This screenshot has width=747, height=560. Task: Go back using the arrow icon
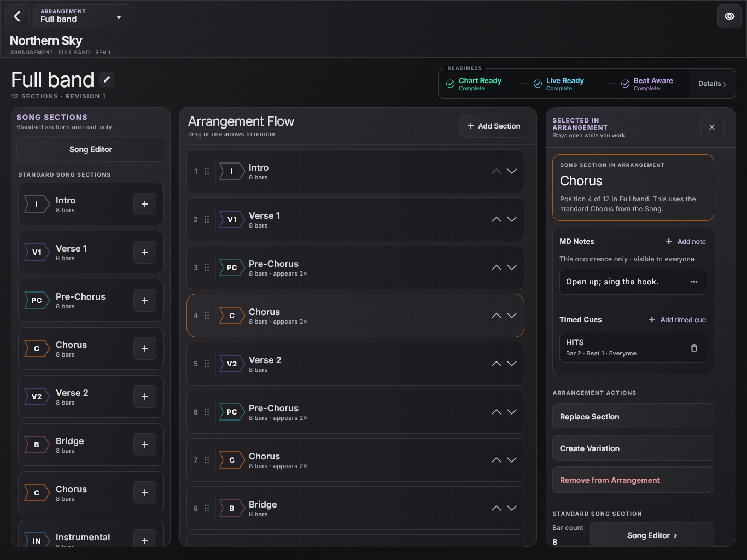[17, 16]
